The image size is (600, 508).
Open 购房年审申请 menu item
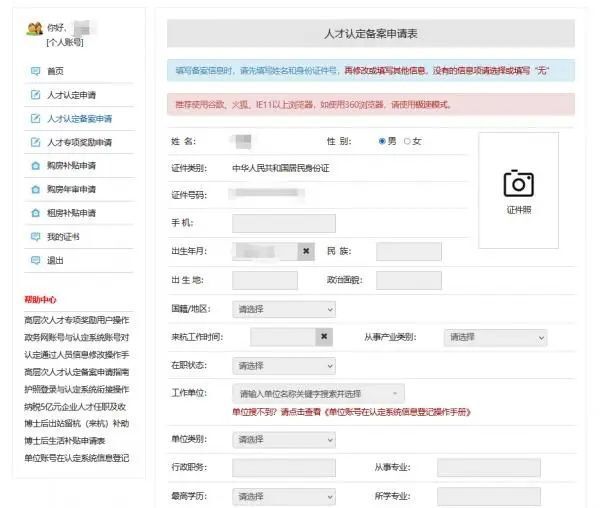(x=72, y=189)
